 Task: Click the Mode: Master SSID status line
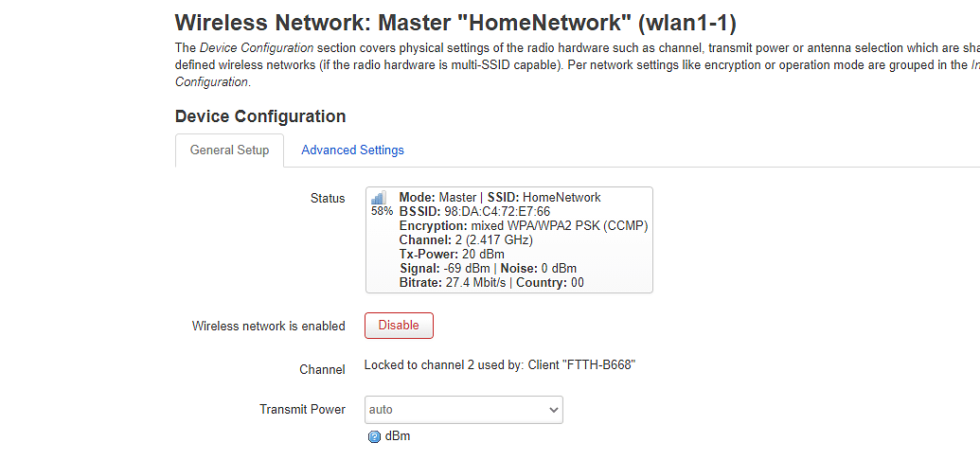click(x=500, y=198)
